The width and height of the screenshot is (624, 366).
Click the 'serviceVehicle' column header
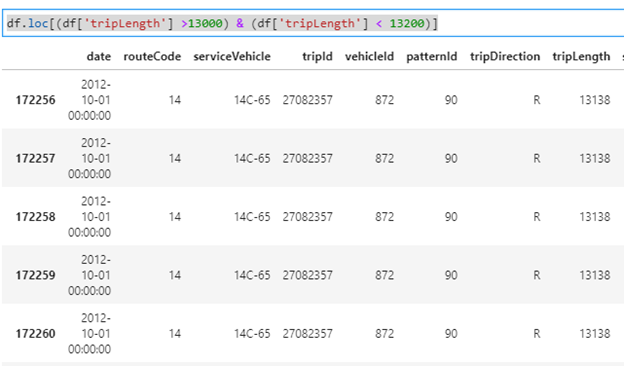pos(232,56)
